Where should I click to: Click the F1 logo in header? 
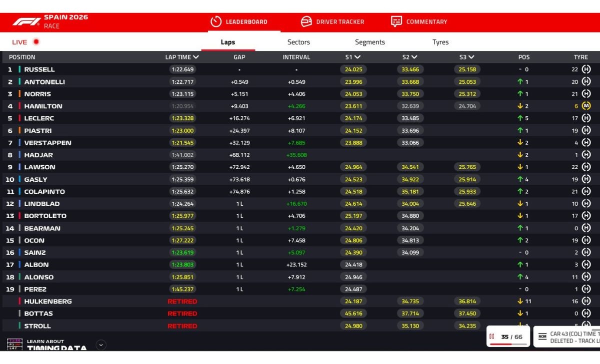coord(26,21)
